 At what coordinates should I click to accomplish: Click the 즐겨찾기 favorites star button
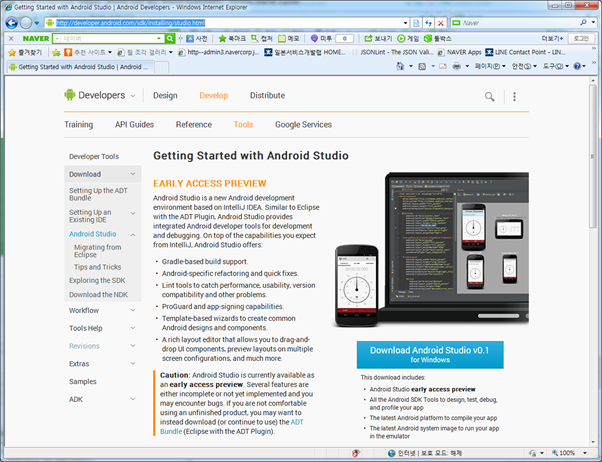point(25,52)
